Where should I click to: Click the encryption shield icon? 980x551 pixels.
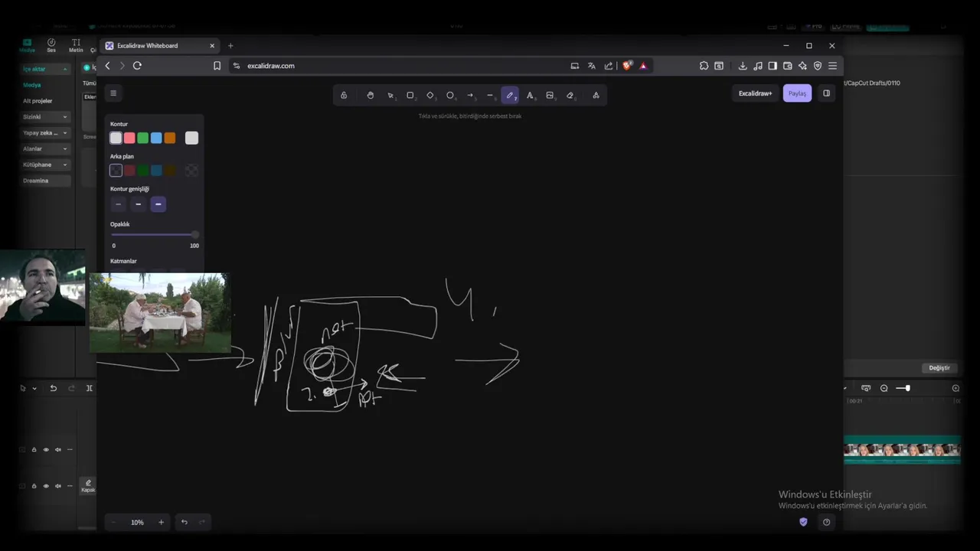click(x=803, y=522)
